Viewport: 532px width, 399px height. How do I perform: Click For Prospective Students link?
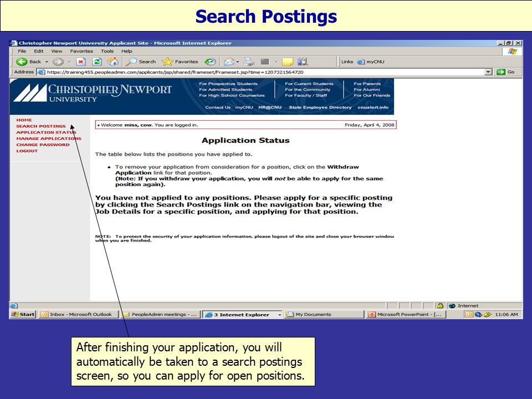click(x=228, y=84)
